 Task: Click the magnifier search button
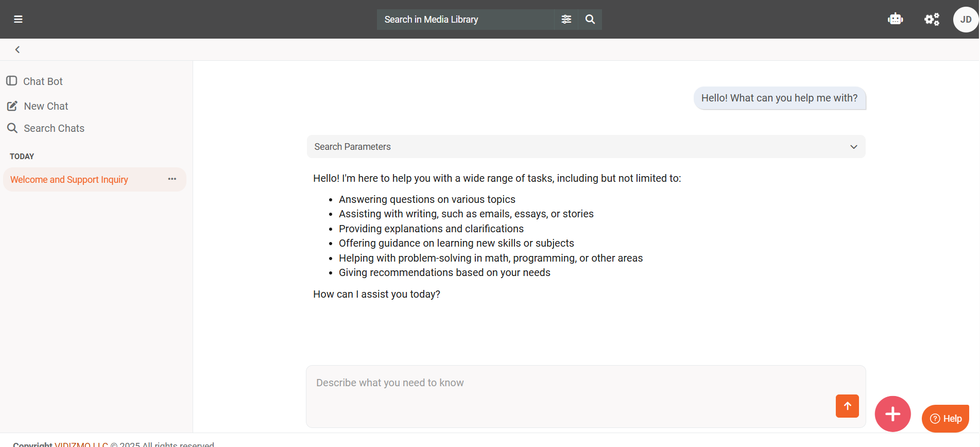[x=590, y=20]
